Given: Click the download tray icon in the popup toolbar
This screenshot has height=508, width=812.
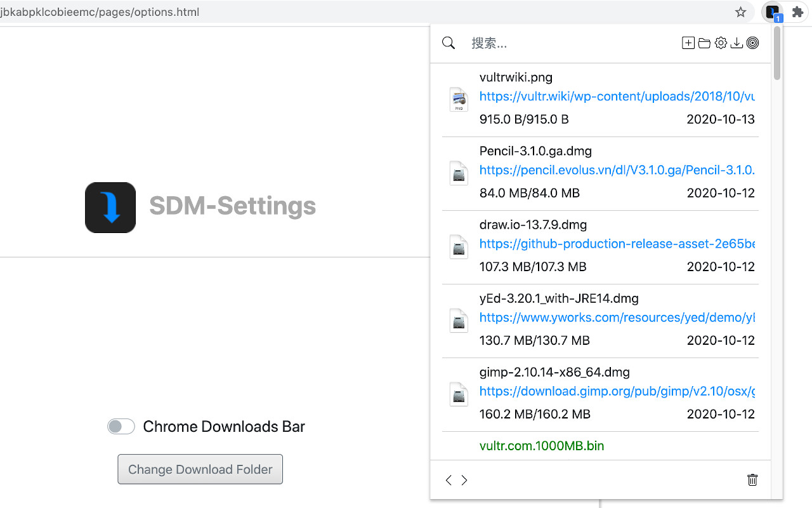Looking at the screenshot, I should [x=737, y=43].
